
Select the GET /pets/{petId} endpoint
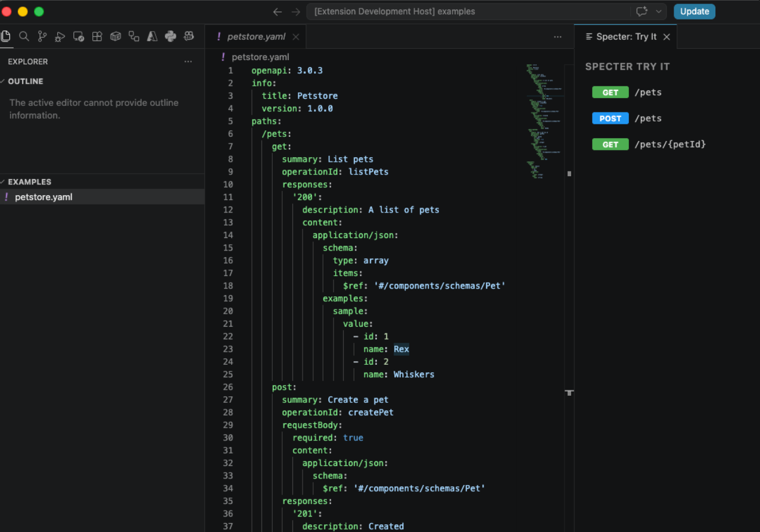coord(649,145)
